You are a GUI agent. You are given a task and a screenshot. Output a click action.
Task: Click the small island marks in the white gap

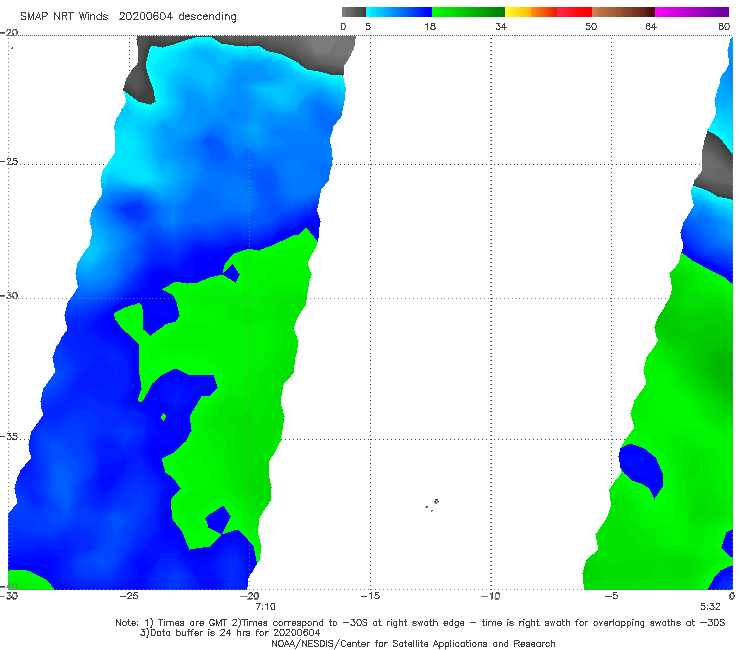click(432, 505)
